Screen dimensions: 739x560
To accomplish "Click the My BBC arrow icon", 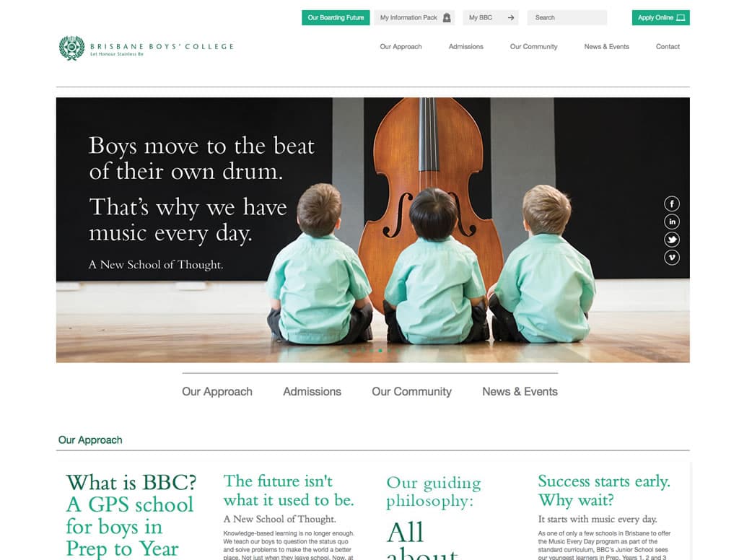I will tap(510, 18).
